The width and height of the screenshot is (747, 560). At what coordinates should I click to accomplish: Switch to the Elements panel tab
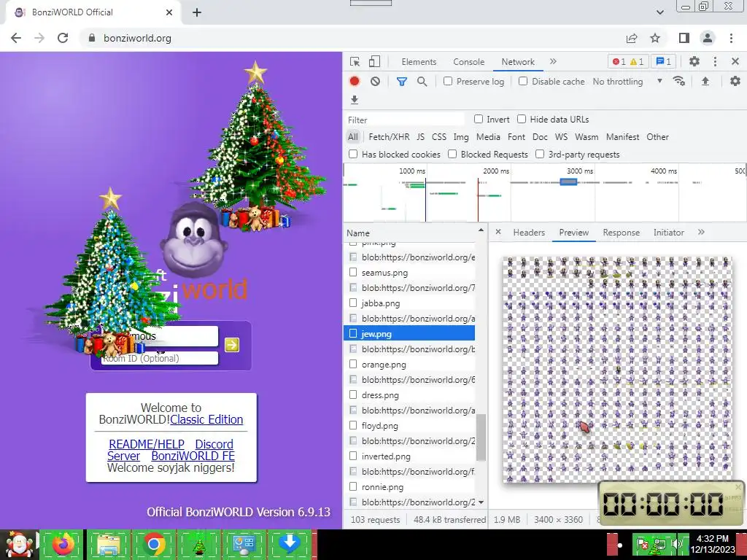pyautogui.click(x=419, y=62)
